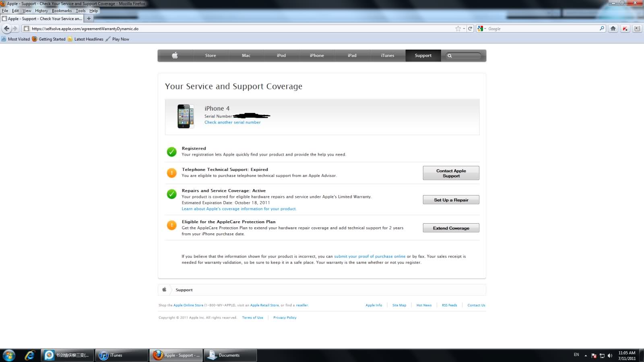Click the Apple logo in navigation bar

(175, 56)
